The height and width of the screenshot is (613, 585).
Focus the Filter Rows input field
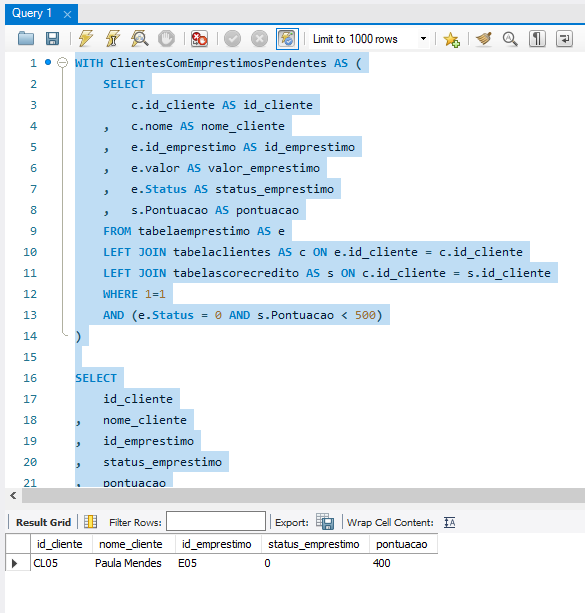216,521
